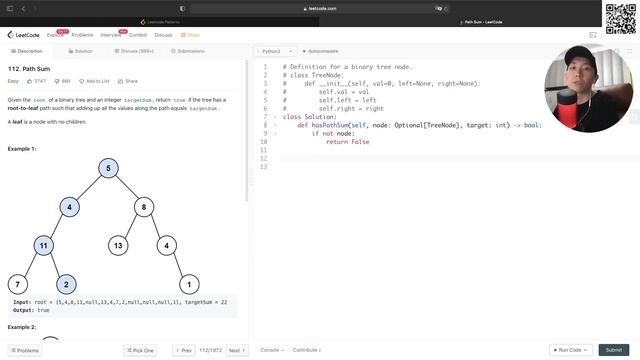
Task: Click the like thumbs-up icon showing 3747
Action: coord(29,81)
